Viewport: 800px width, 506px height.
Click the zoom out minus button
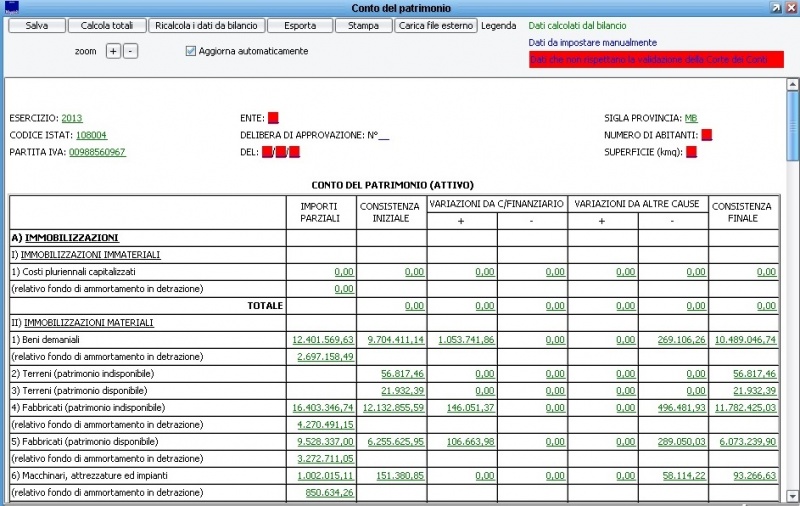pyautogui.click(x=130, y=51)
